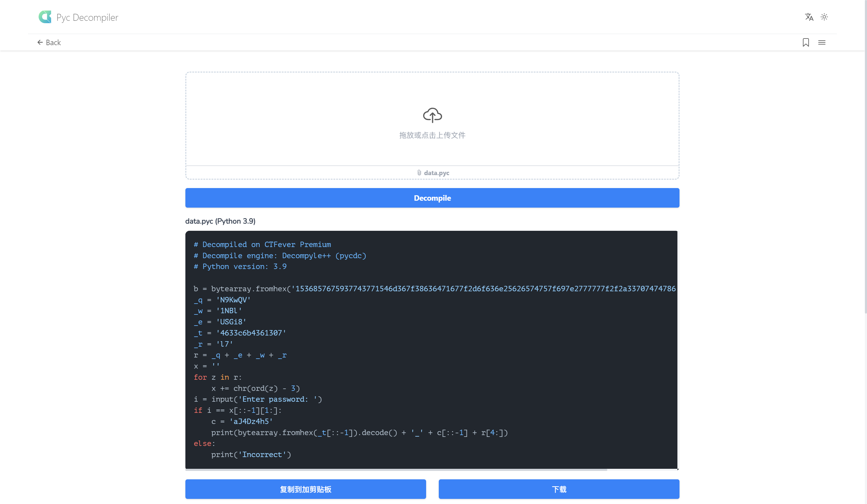Copy the code to clipboard with 复制到加剪贴板
Screen dimensions: 867x504
coord(305,489)
